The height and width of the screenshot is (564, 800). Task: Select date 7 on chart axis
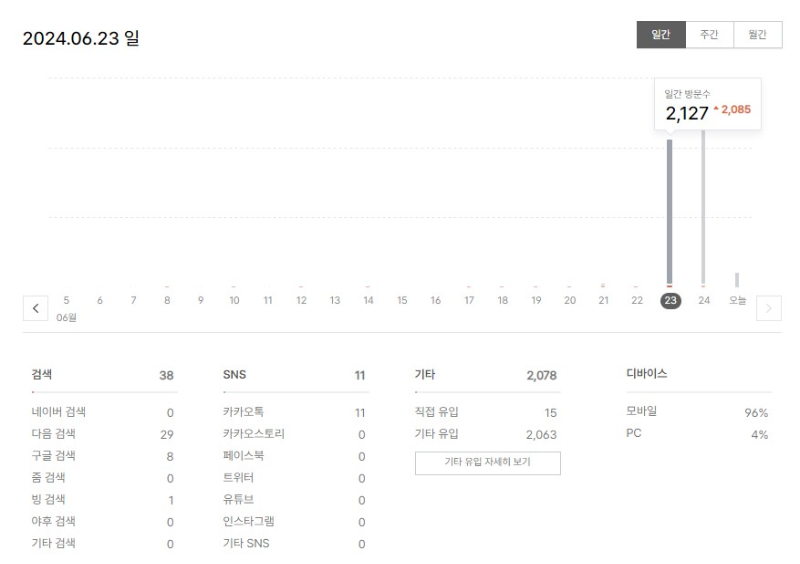tap(134, 301)
